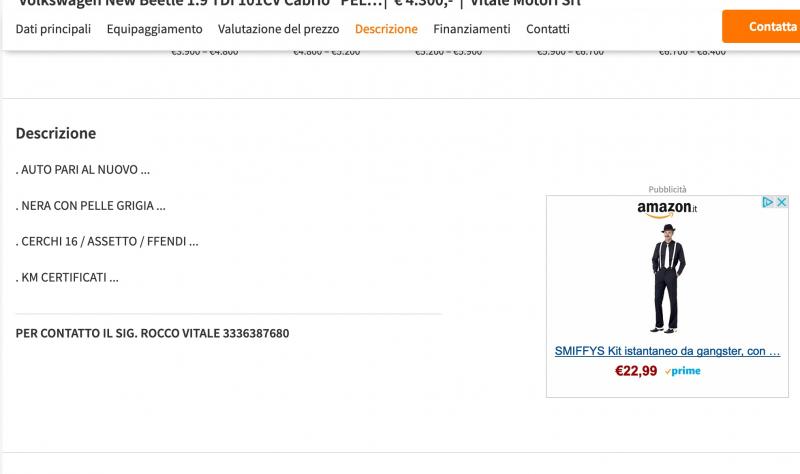This screenshot has height=474, width=800.
Task: Click the Prime badge icon
Action: tap(682, 371)
